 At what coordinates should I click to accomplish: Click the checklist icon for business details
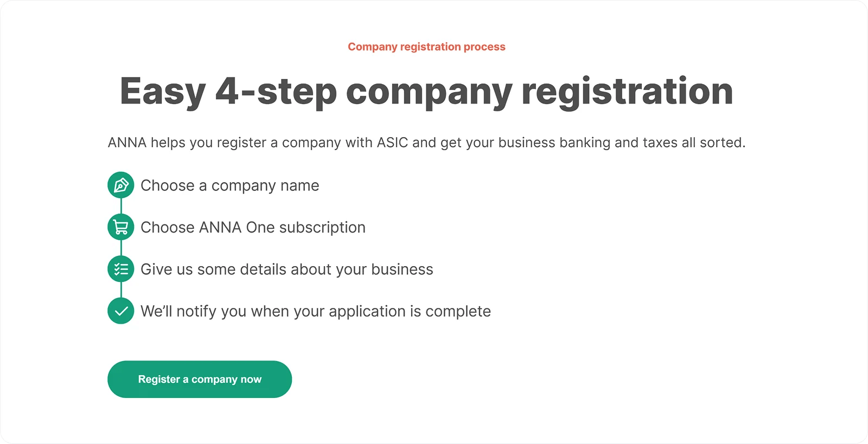121,269
